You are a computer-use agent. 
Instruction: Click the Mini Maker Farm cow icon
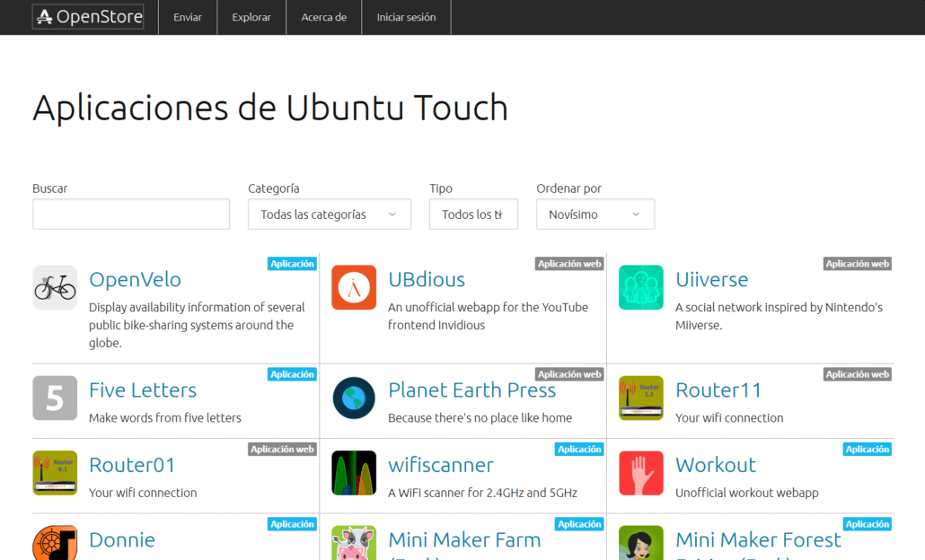(x=354, y=543)
